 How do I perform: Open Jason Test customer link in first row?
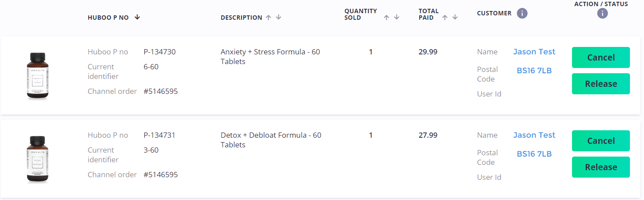[534, 52]
